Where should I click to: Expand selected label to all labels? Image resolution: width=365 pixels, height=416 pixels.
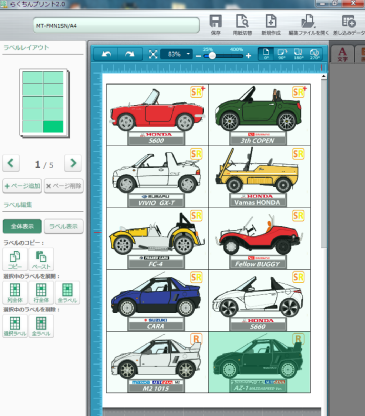(67, 292)
